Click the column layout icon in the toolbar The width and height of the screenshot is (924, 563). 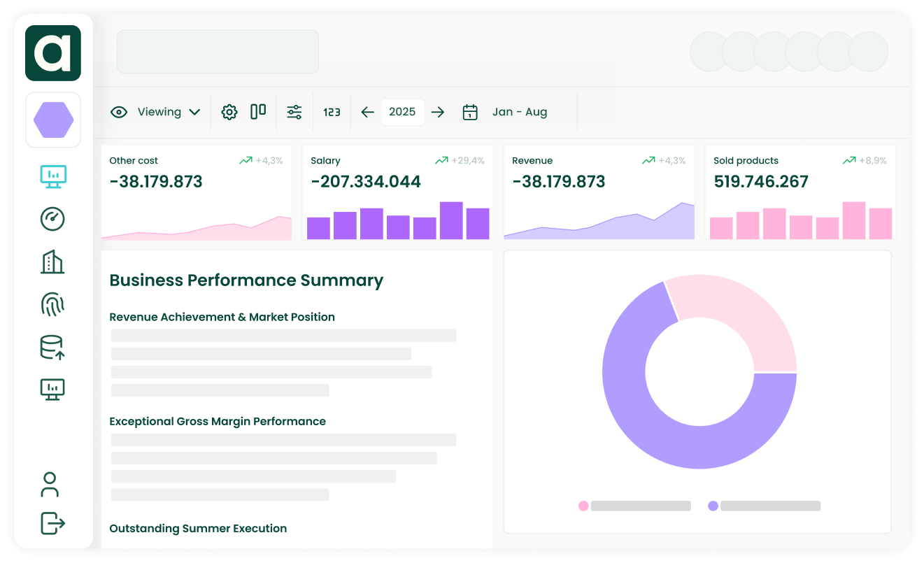click(x=258, y=111)
